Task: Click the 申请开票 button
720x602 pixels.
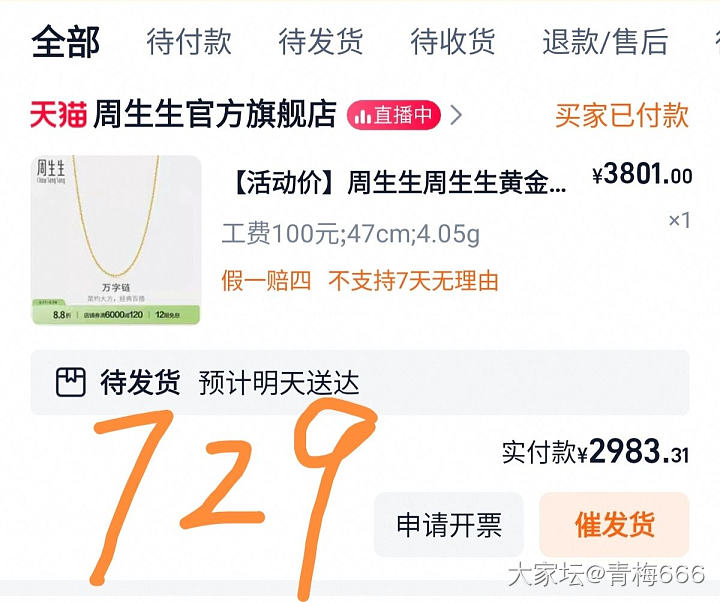Action: click(x=449, y=524)
